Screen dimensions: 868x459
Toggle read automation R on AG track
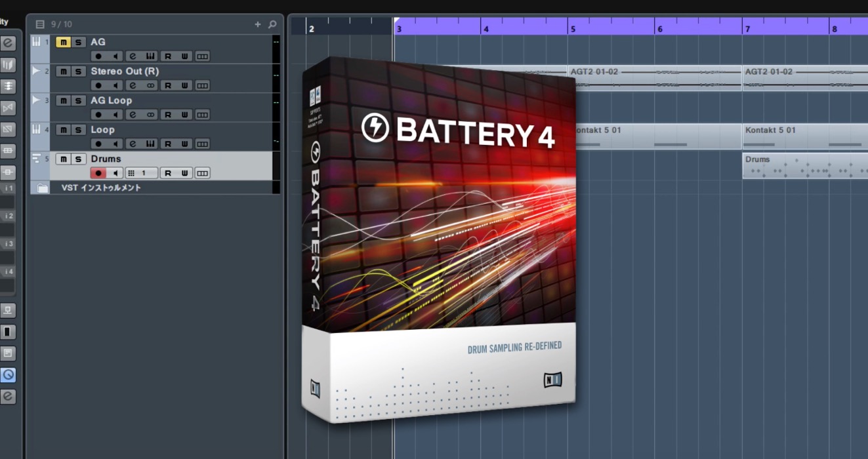coord(168,56)
